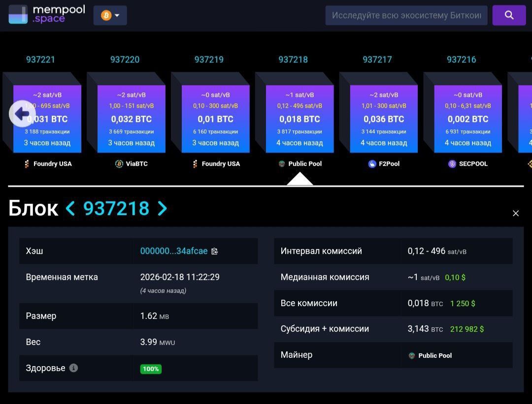Click the Health info icon
The image size is (532, 404).
[73, 368]
